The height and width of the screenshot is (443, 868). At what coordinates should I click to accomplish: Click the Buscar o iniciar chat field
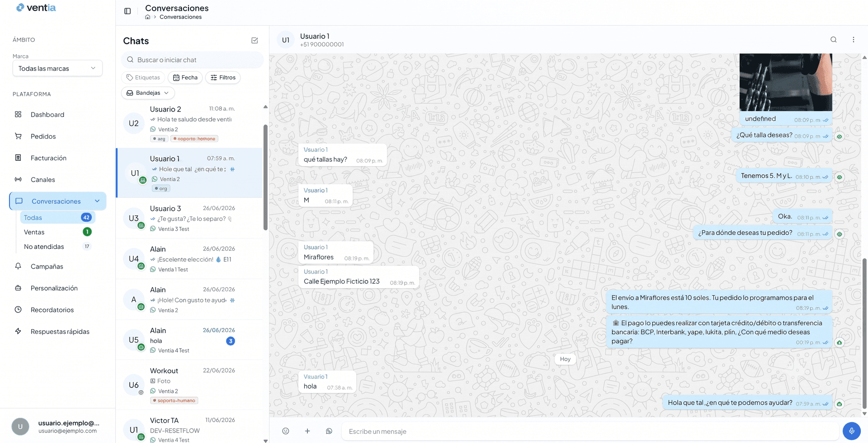click(x=192, y=60)
